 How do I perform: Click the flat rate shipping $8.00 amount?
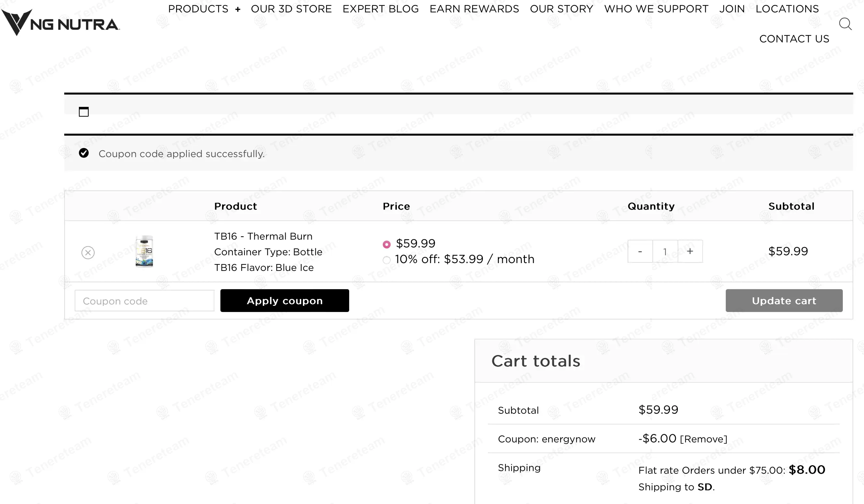coord(807,470)
